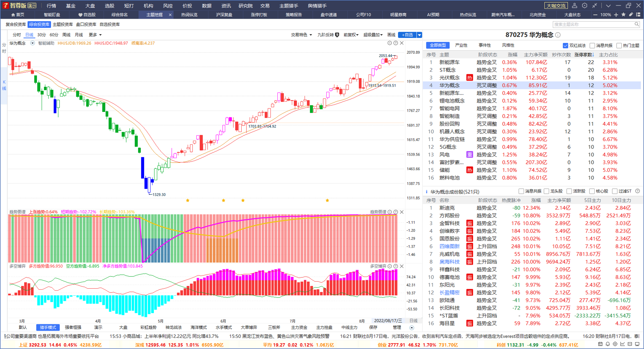
Task: Open the 选股 menu
Action: coord(109,6)
